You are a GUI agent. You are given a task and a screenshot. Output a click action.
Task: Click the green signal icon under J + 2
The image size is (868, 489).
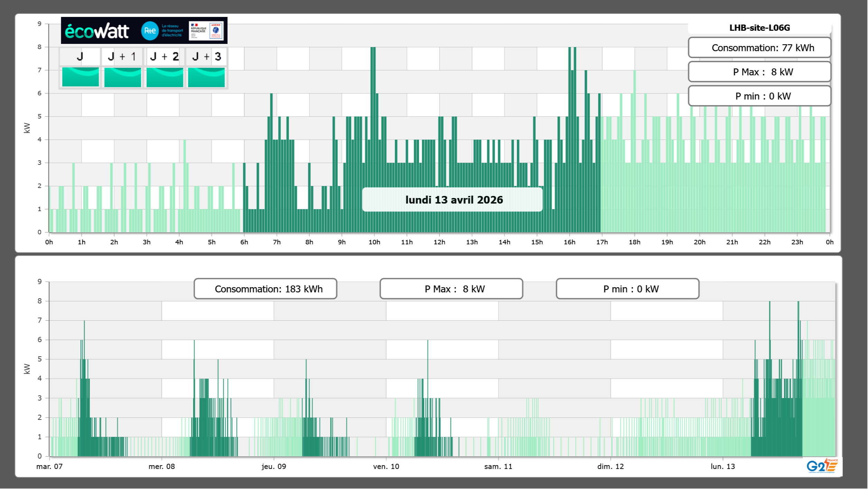click(x=165, y=77)
